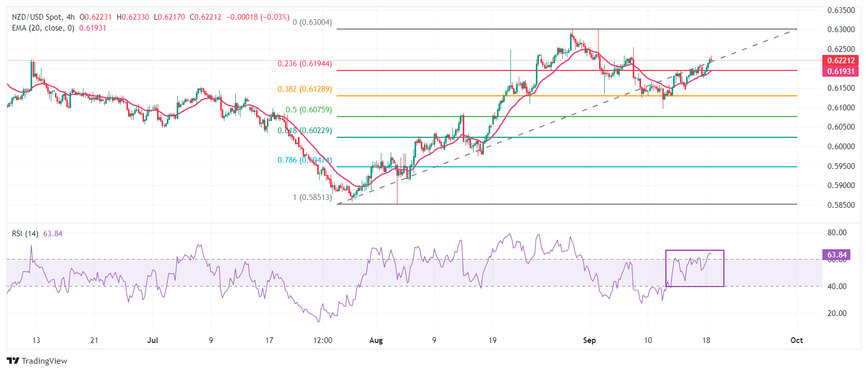Screen dimensions: 868x372
Task: Click the 20.00 RSI axis label
Action: coord(837,313)
